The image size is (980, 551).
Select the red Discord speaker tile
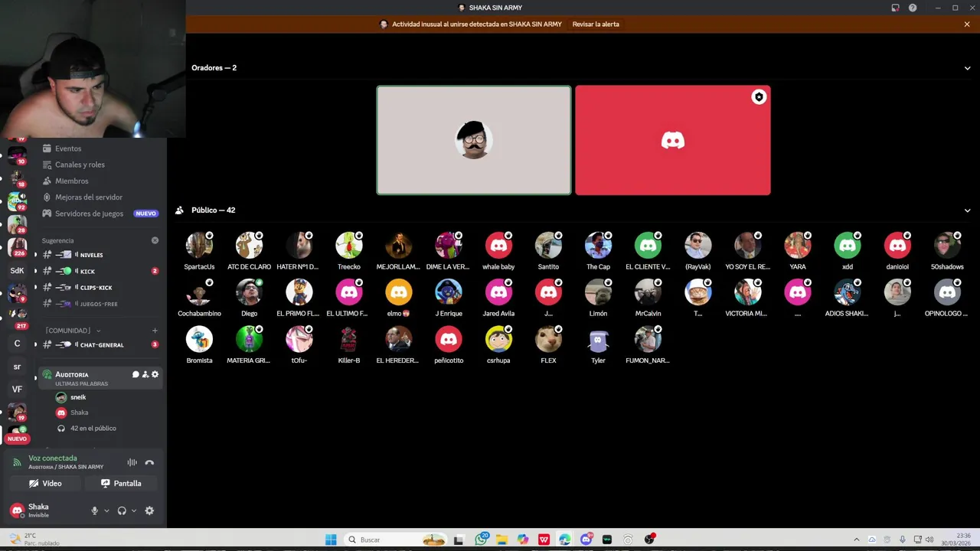pyautogui.click(x=673, y=140)
